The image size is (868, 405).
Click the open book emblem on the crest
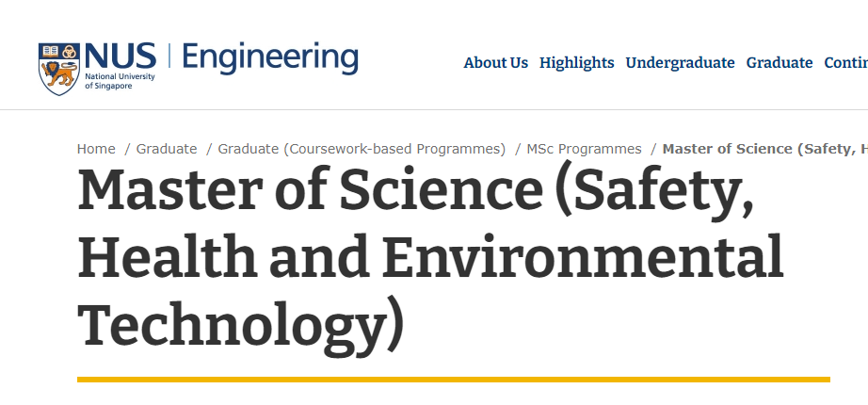(x=50, y=52)
